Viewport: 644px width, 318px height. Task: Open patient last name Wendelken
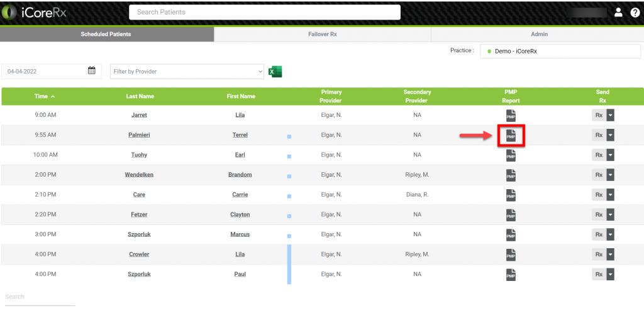139,175
